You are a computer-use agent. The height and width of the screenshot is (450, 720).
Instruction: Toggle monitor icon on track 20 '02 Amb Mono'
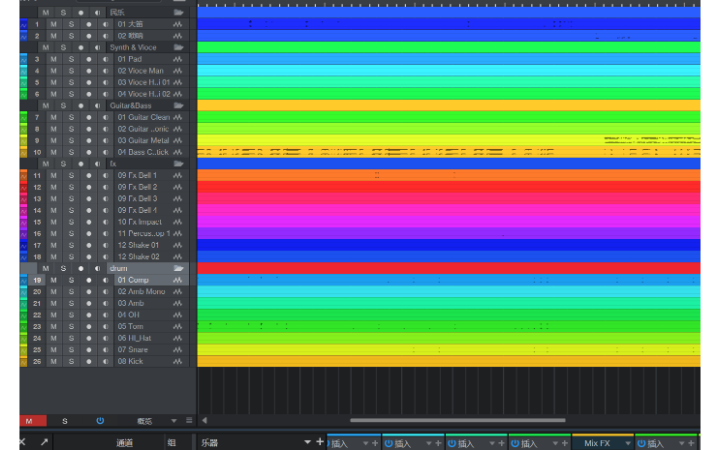pyautogui.click(x=106, y=292)
